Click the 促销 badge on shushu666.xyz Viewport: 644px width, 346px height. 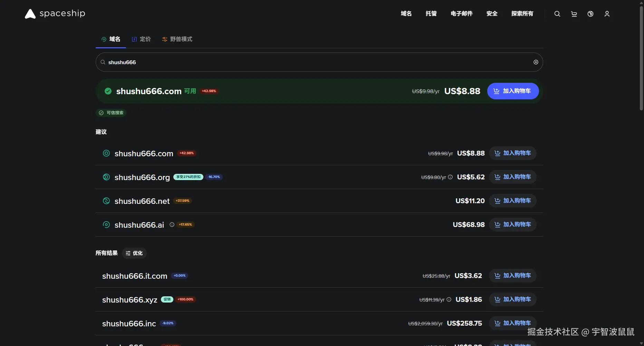[x=167, y=299]
